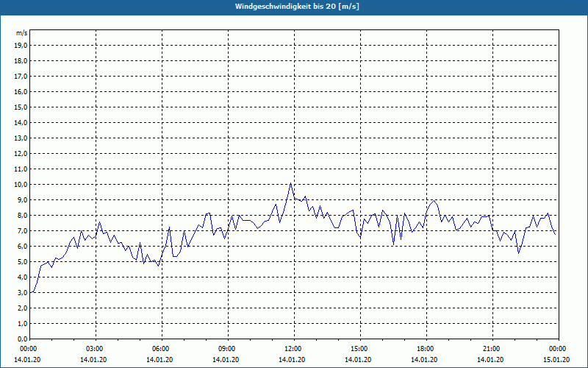Click the '5,0' y-axis label
The image size is (588, 368).
22,262
